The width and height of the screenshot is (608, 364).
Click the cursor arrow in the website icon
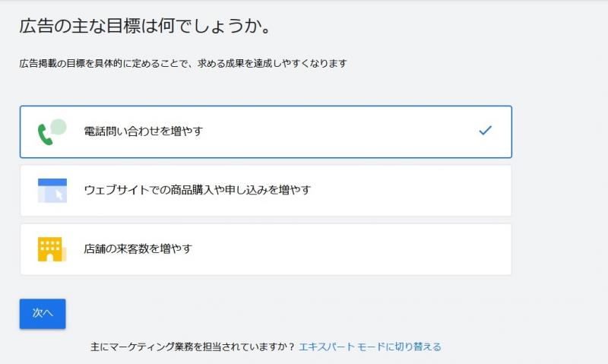[59, 195]
